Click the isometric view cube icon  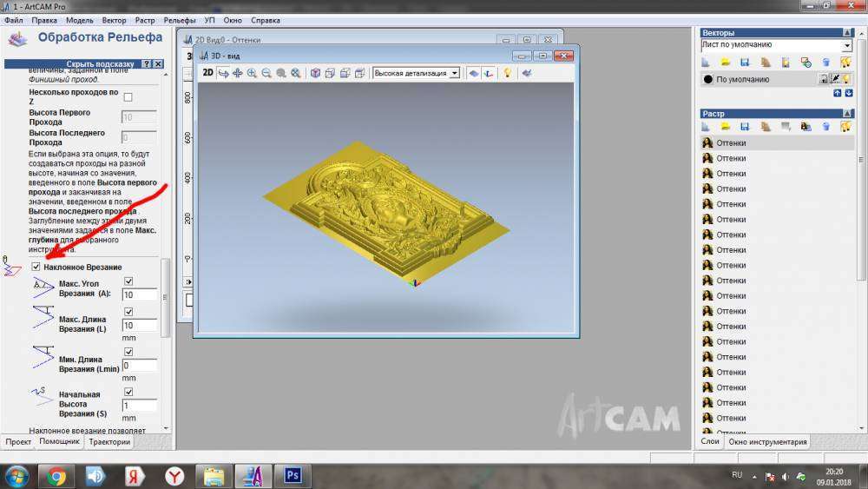click(315, 74)
